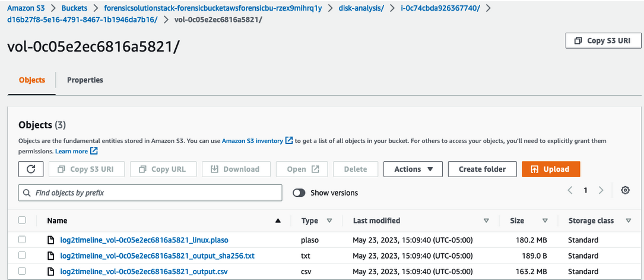The height and width of the screenshot is (280, 644).
Task: Select the checkbox for log2timeline output.csv
Action: pos(22,271)
